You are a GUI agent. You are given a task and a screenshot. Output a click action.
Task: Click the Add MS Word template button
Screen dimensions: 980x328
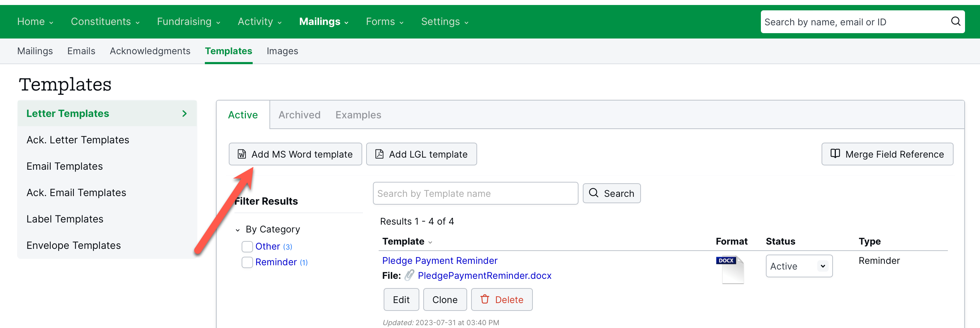pos(295,154)
